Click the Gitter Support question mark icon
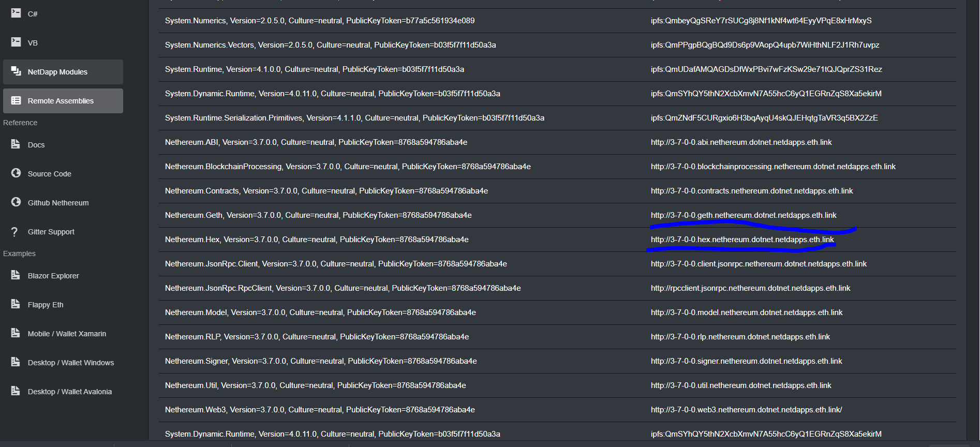980x447 pixels. click(14, 232)
